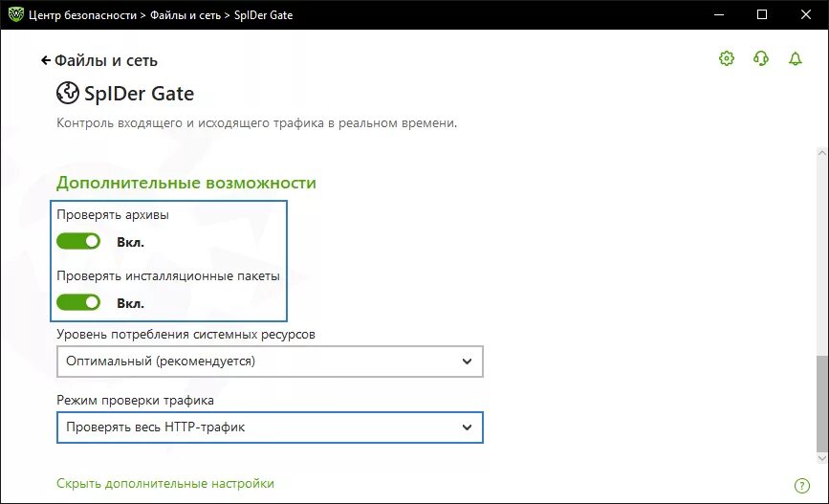The image size is (829, 504).
Task: Click the help question mark icon
Action: (x=801, y=485)
